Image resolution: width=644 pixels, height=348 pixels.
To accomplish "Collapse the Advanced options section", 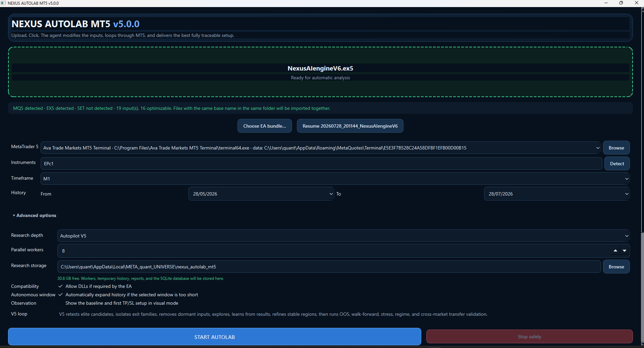I will [34, 215].
